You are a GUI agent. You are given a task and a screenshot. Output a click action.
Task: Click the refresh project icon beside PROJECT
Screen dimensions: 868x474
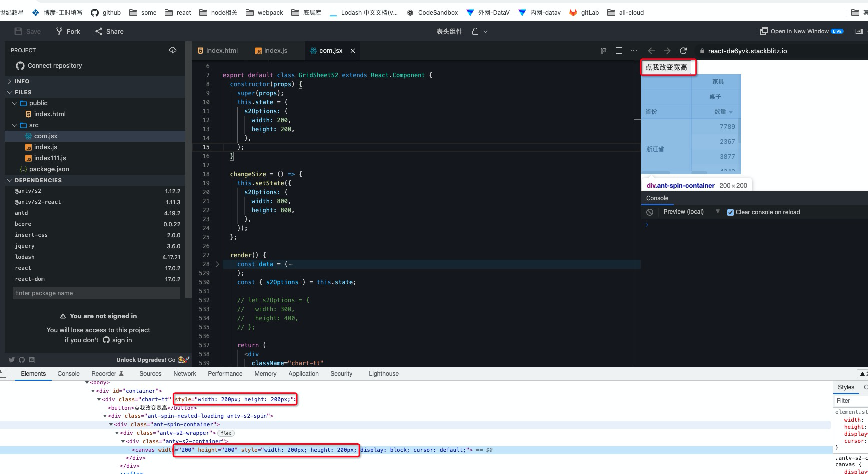coord(173,50)
